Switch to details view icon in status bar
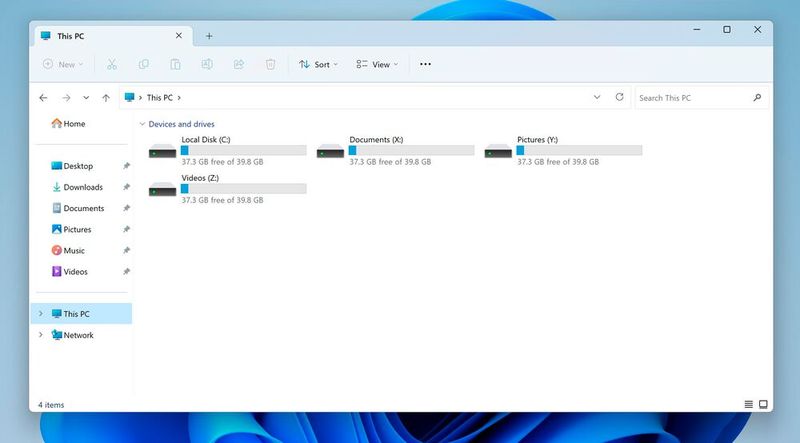 748,405
